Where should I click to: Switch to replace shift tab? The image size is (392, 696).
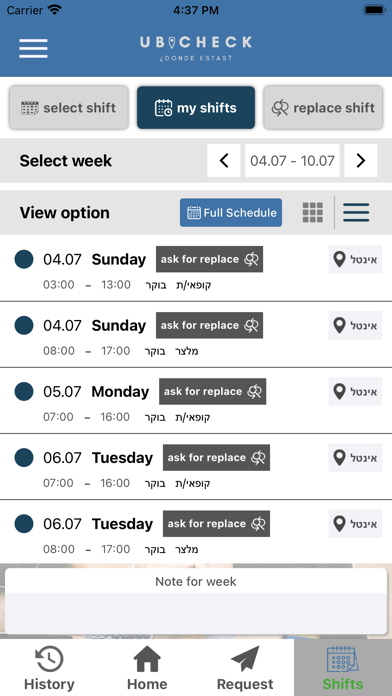[x=323, y=107]
